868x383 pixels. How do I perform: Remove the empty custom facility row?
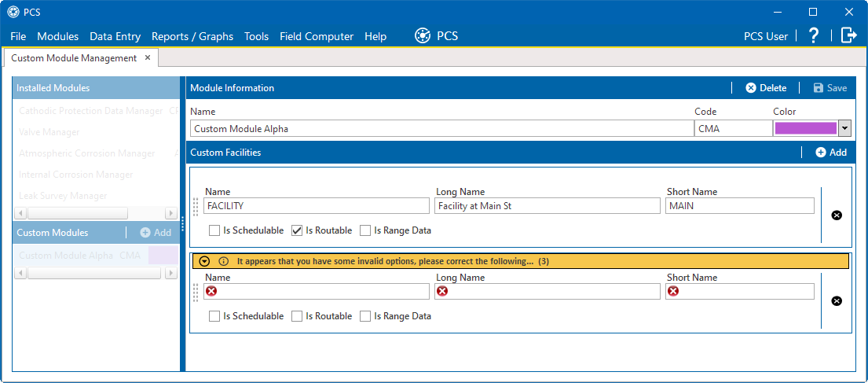click(x=837, y=301)
